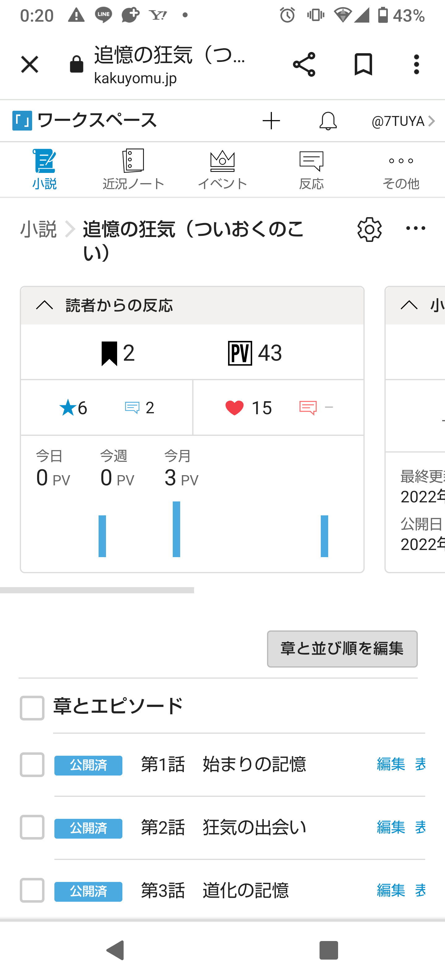445x980 pixels.
Task: Click the horizontal scrollbar below the panels
Action: (x=97, y=590)
